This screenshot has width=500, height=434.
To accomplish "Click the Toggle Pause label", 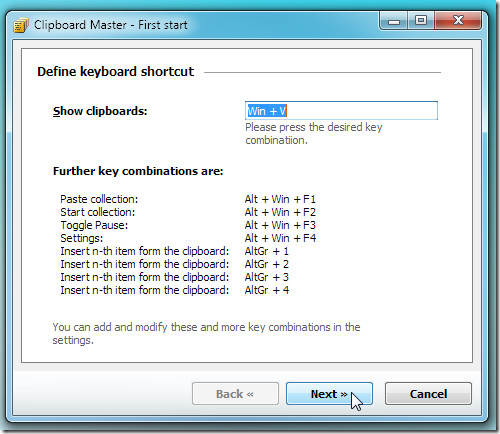I will 94,225.
